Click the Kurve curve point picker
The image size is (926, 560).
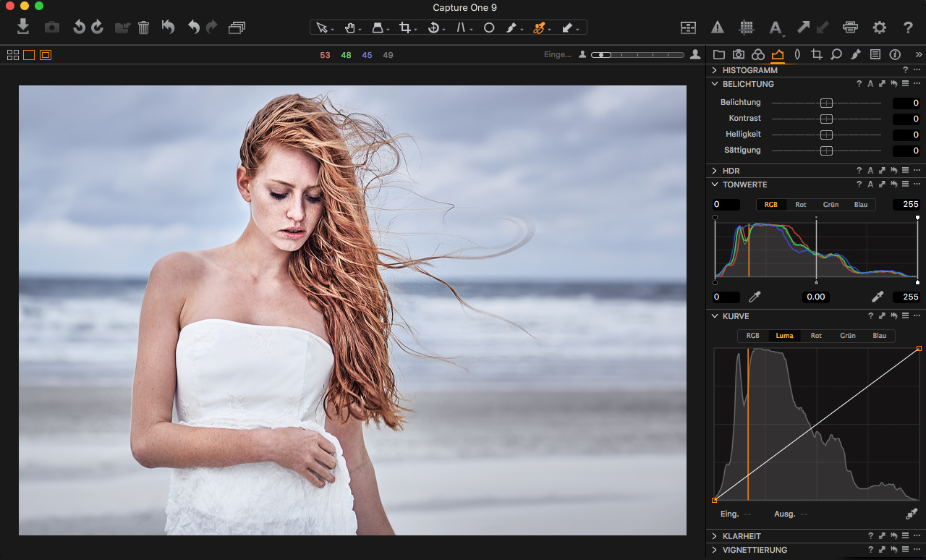pyautogui.click(x=911, y=514)
